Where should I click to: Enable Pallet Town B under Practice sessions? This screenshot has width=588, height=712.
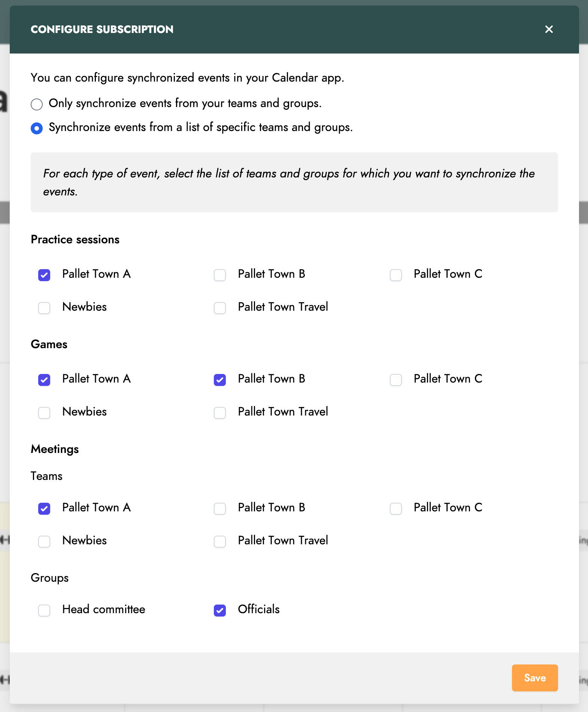(x=220, y=275)
